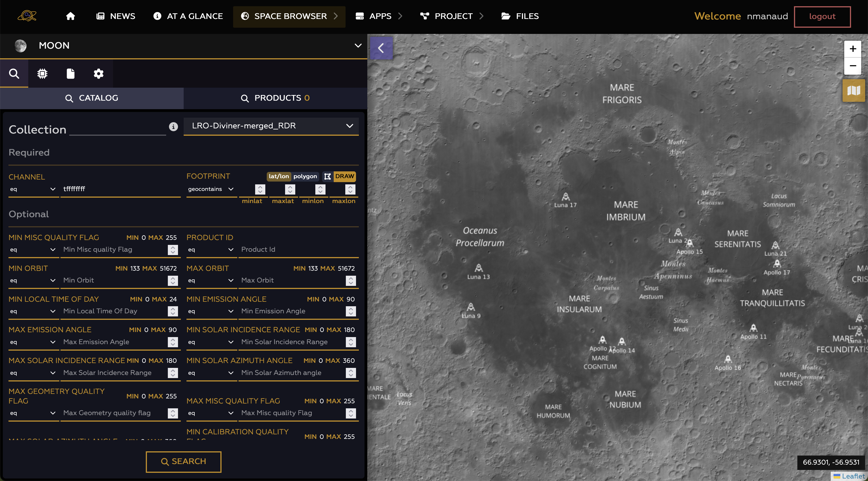Click the Luna 21 lander marker
This screenshot has width=868, height=481.
pos(775,245)
